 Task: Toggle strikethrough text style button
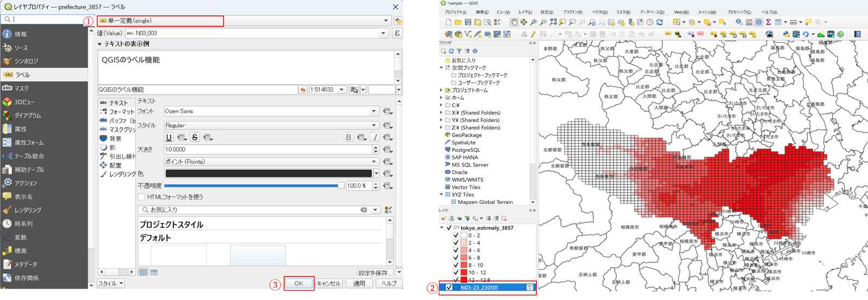[195, 137]
